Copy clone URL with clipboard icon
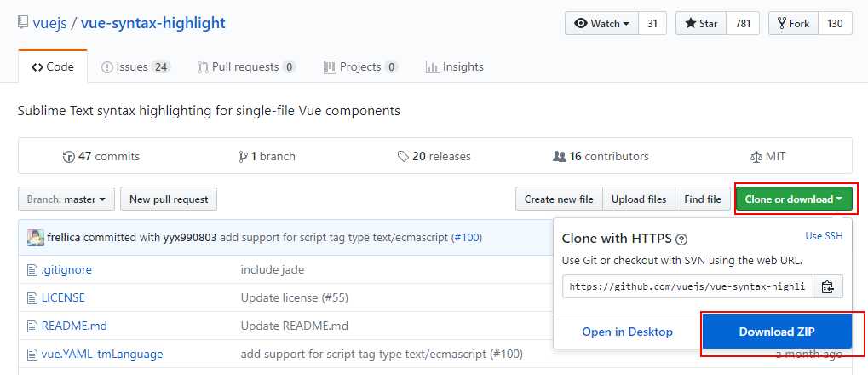The image size is (868, 375). [828, 287]
